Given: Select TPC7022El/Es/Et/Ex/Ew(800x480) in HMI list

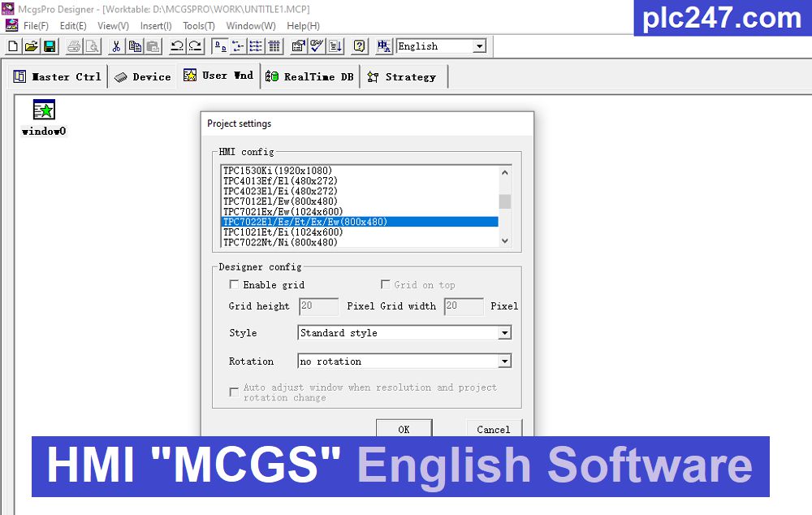Looking at the screenshot, I should 360,222.
